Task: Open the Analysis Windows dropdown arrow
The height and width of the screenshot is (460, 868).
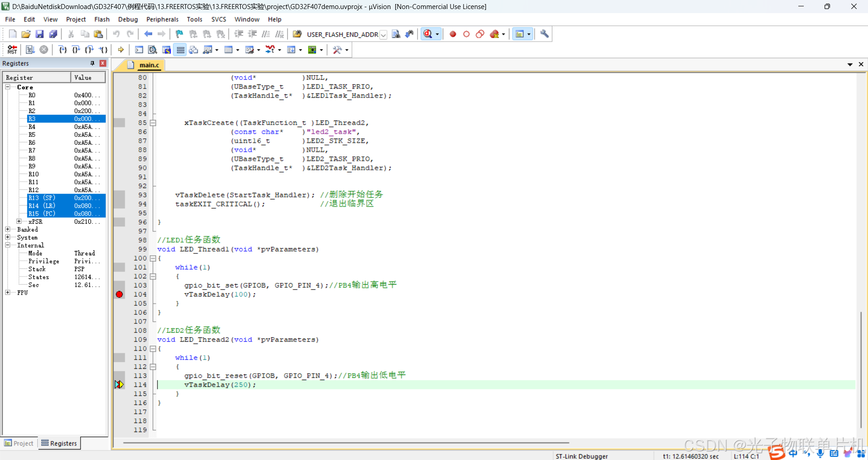Action: tap(280, 50)
